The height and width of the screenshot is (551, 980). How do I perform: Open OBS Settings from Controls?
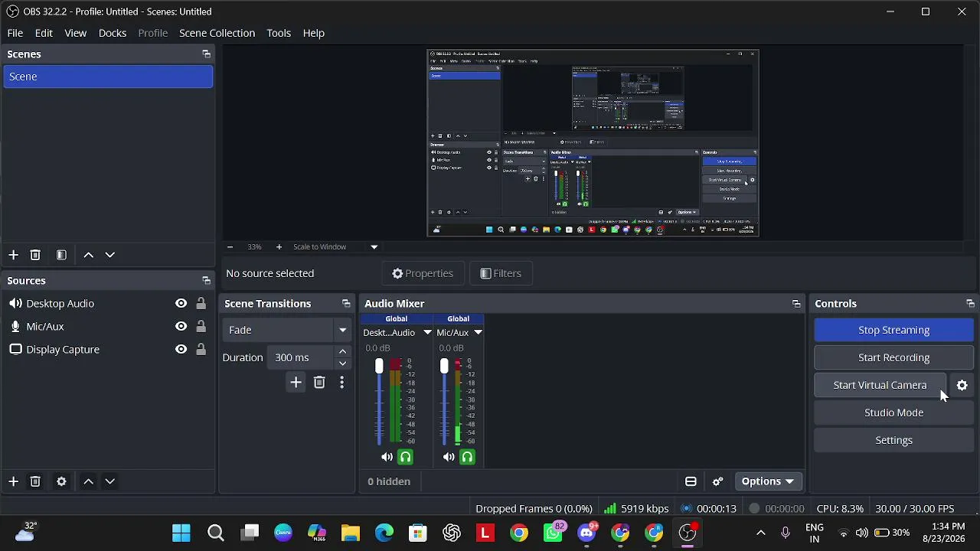pos(893,440)
